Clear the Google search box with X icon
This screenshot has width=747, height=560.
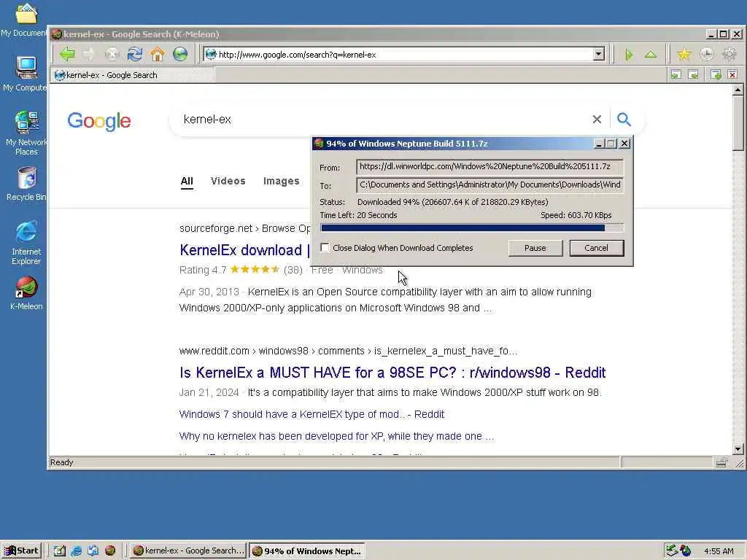click(597, 119)
